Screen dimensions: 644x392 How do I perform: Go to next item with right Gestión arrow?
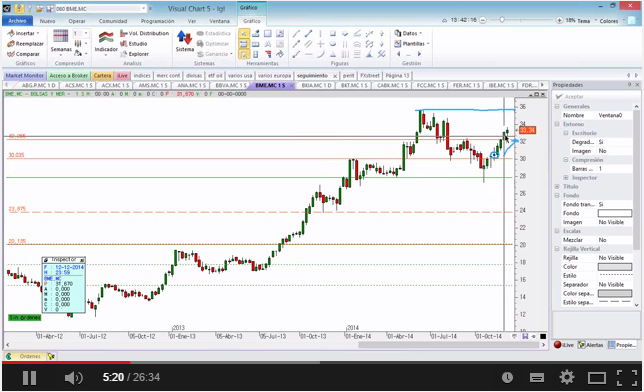click(419, 54)
